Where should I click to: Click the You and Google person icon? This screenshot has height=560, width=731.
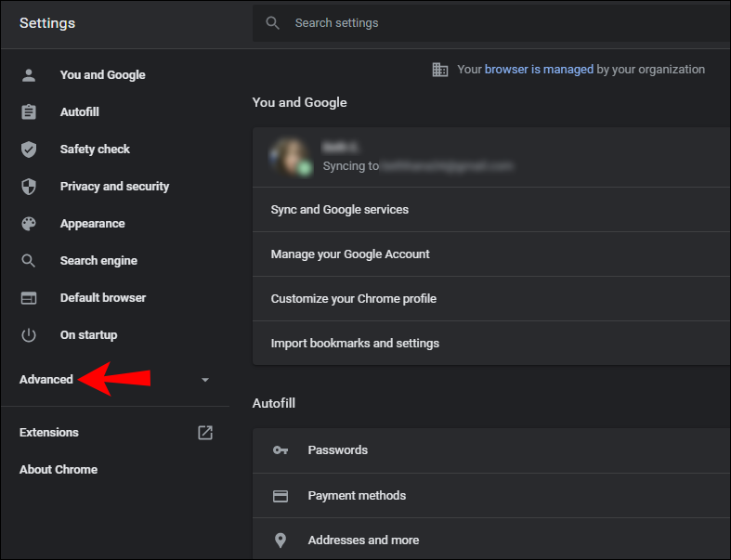(x=29, y=75)
